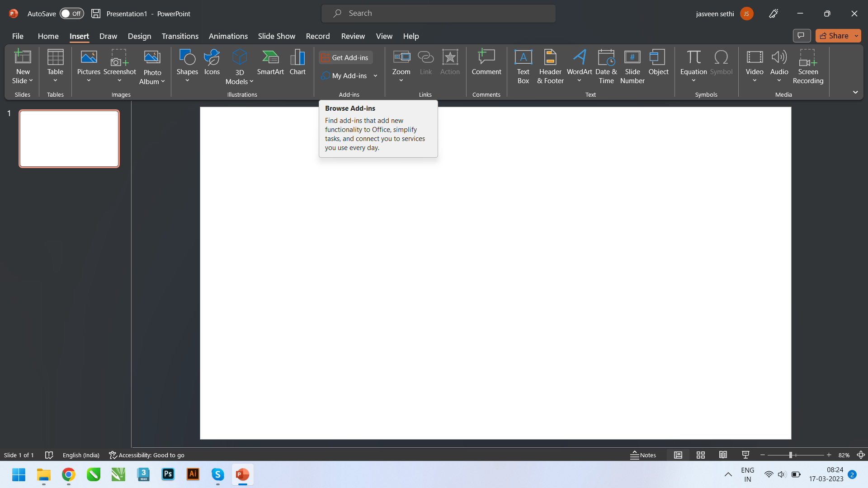868x488 pixels.
Task: Insert Date & Time
Action: click(606, 66)
